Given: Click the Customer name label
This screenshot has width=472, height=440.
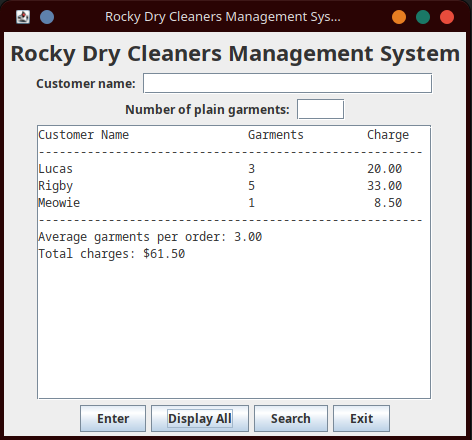Looking at the screenshot, I should tap(86, 84).
